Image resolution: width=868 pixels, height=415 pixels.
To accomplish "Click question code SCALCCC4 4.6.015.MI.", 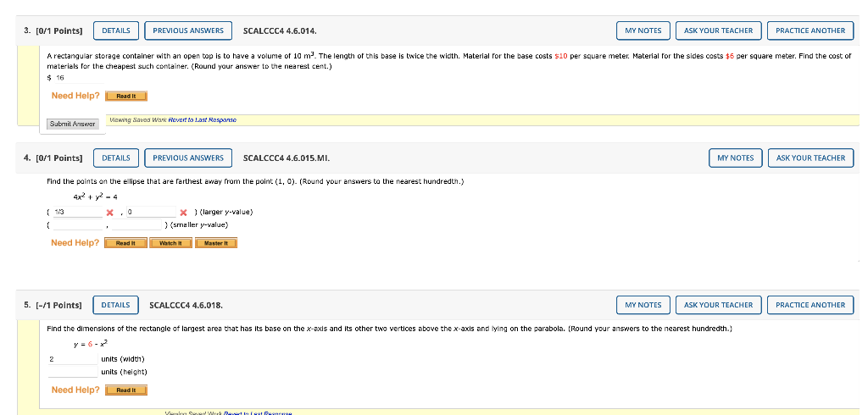I will [x=287, y=158].
